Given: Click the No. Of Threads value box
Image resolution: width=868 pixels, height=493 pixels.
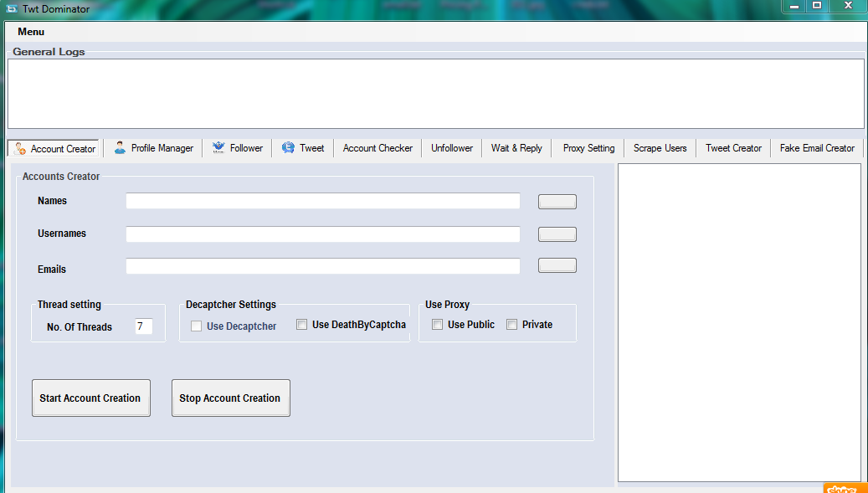Looking at the screenshot, I should [x=144, y=326].
